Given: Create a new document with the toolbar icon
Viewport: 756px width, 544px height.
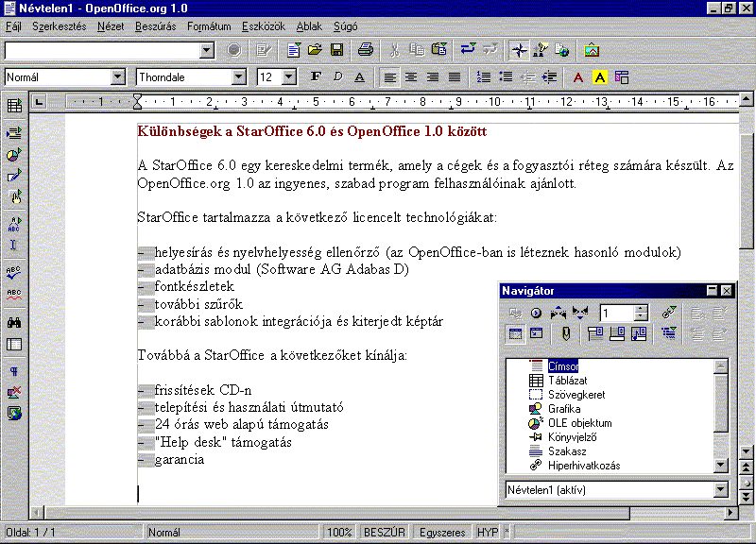Looking at the screenshot, I should pyautogui.click(x=294, y=50).
